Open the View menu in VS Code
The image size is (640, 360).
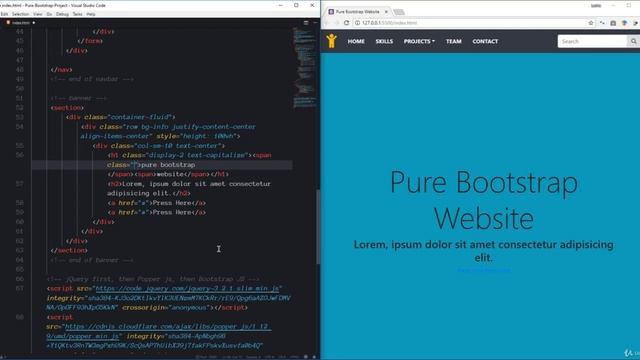click(x=38, y=14)
